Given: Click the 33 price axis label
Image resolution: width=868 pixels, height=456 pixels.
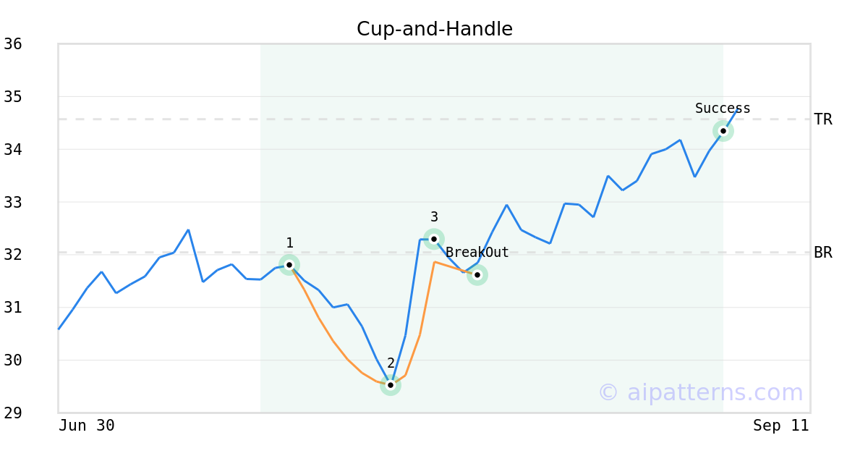Looking at the screenshot, I should tap(13, 202).
